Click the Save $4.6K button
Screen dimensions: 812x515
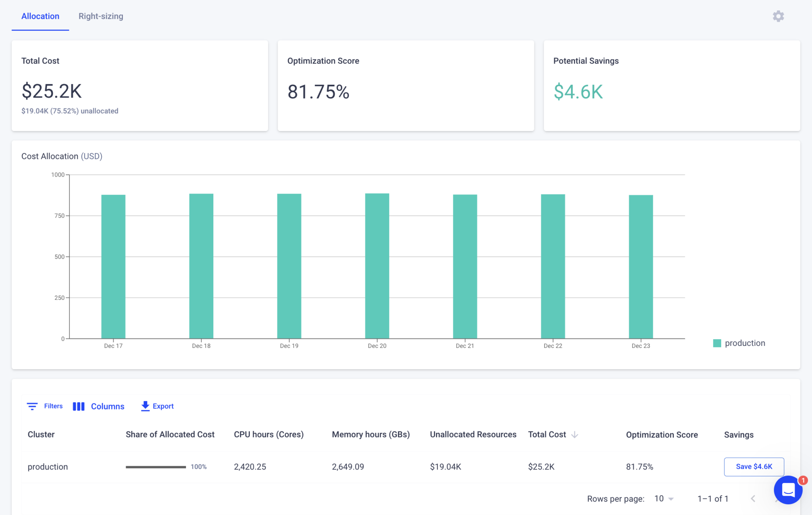tap(754, 466)
